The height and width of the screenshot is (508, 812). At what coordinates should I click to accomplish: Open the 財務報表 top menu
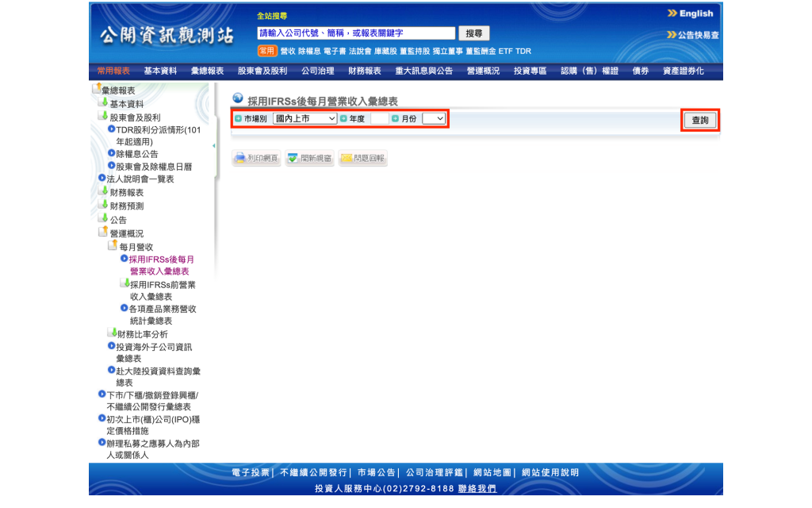coord(365,71)
